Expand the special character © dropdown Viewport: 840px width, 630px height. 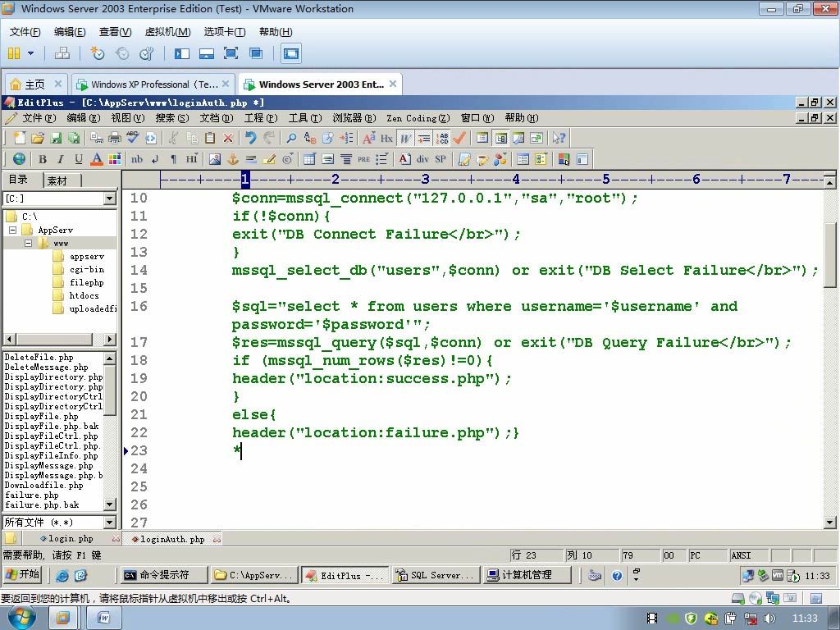(288, 159)
